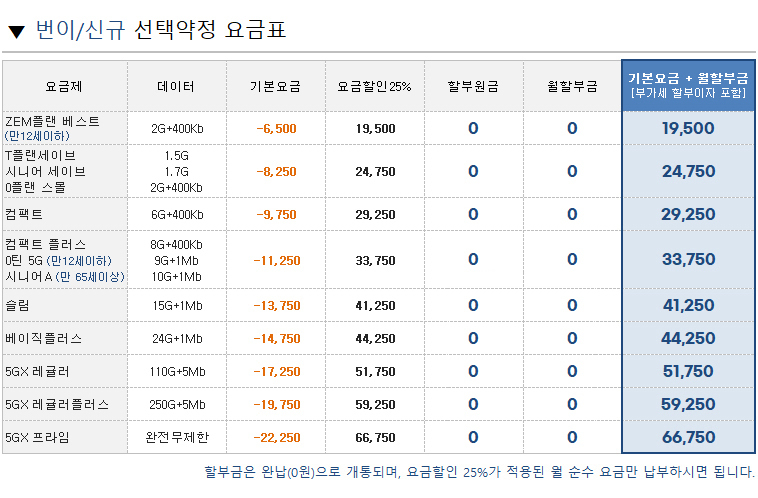Click the 컴팩트 플러스 plan name
The height and width of the screenshot is (498, 758).
tap(46, 244)
